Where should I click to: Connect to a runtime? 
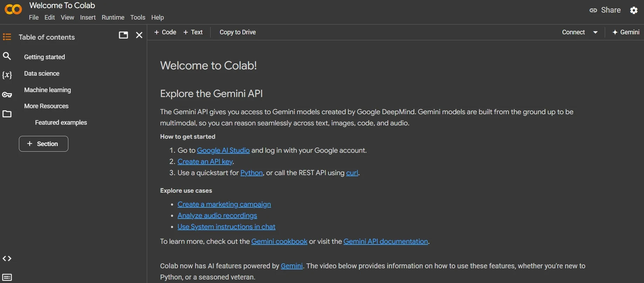click(573, 32)
